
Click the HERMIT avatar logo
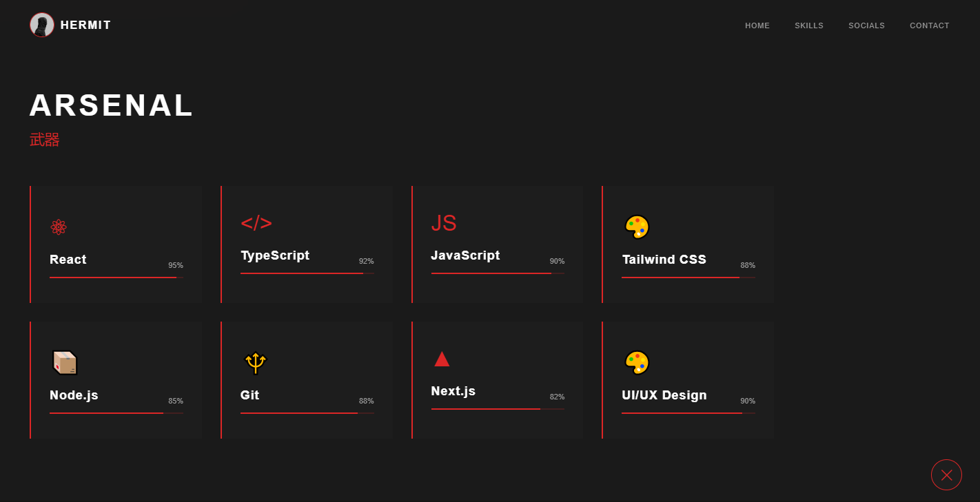point(42,25)
